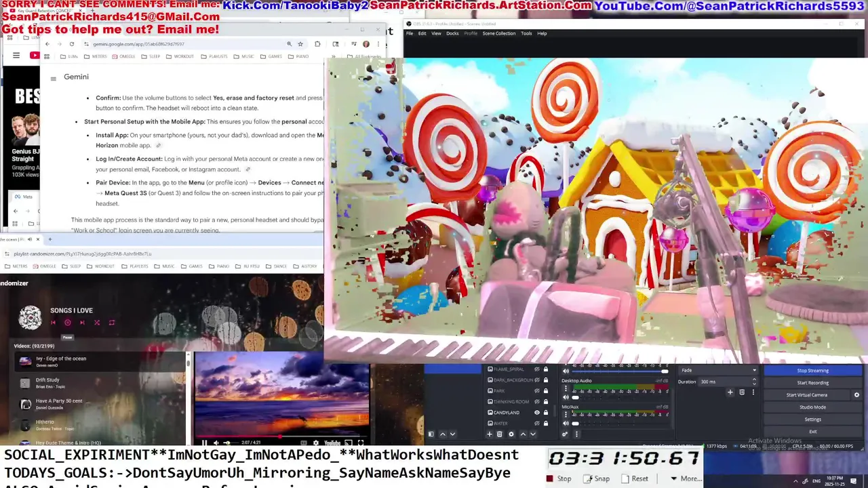Unlock the FLAME_SPIRAL source lock

coord(546,369)
